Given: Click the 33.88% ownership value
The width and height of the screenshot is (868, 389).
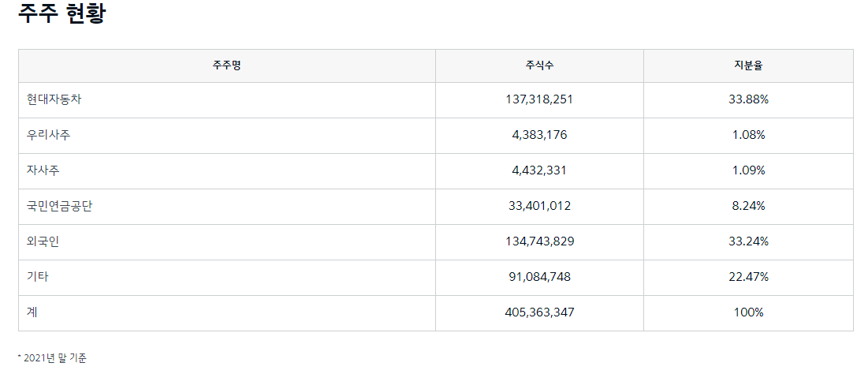Looking at the screenshot, I should (x=748, y=99).
